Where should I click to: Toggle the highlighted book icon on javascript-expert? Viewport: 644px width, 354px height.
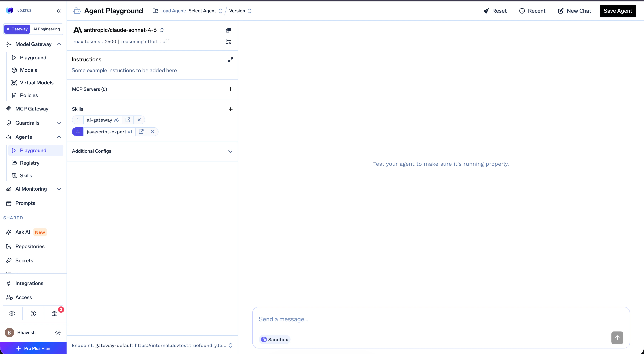(78, 132)
